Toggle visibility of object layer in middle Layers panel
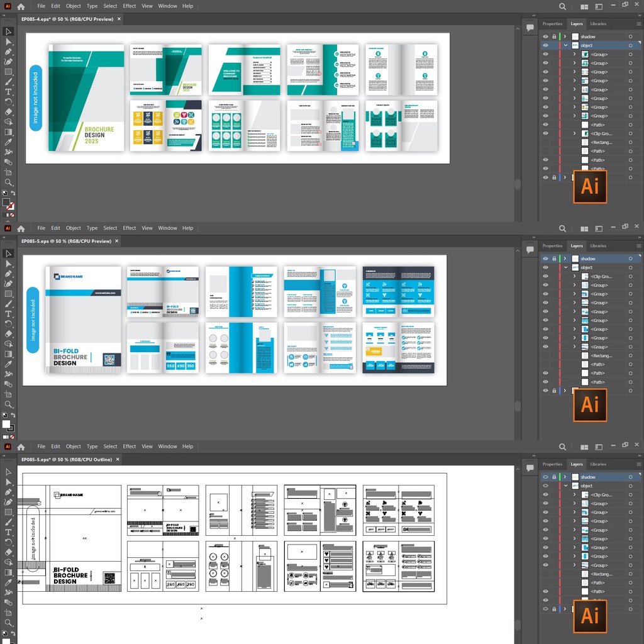 click(x=545, y=267)
